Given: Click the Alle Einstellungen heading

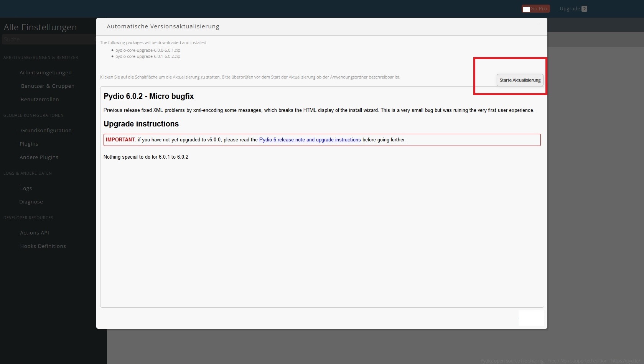Looking at the screenshot, I should pos(40,28).
